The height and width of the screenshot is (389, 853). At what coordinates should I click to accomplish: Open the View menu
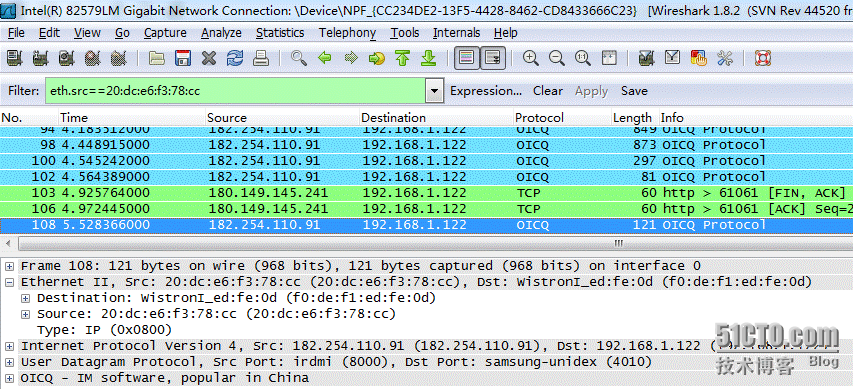click(88, 33)
